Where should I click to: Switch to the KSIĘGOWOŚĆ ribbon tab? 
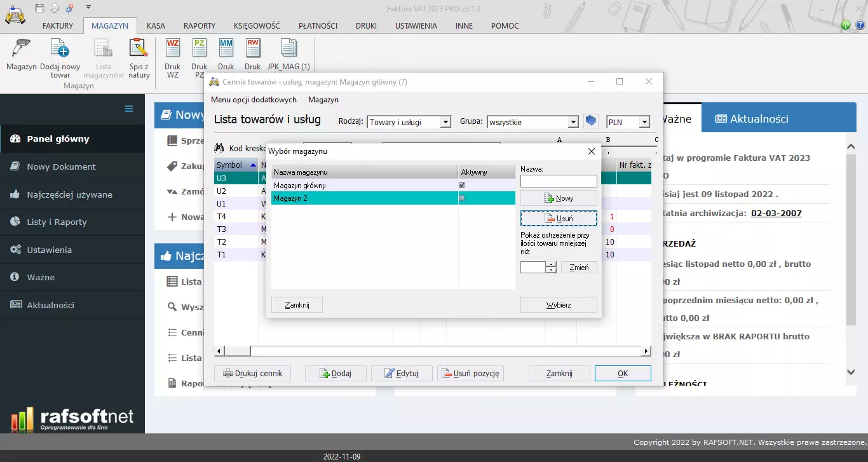[x=257, y=26]
